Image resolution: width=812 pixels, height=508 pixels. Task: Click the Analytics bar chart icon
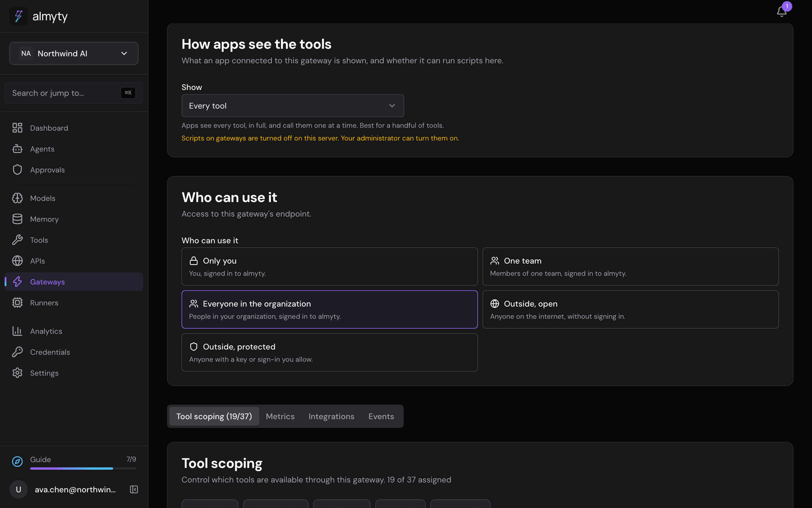[x=17, y=331]
